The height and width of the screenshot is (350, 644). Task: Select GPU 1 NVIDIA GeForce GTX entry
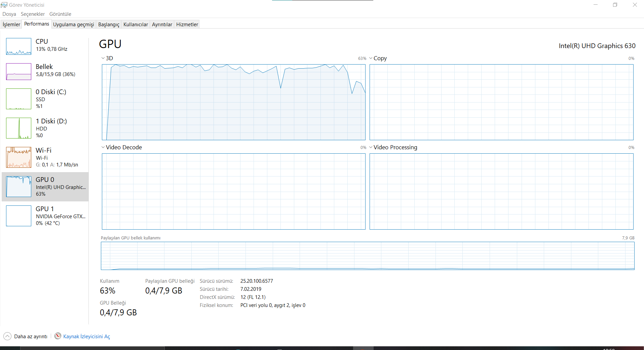coord(45,216)
